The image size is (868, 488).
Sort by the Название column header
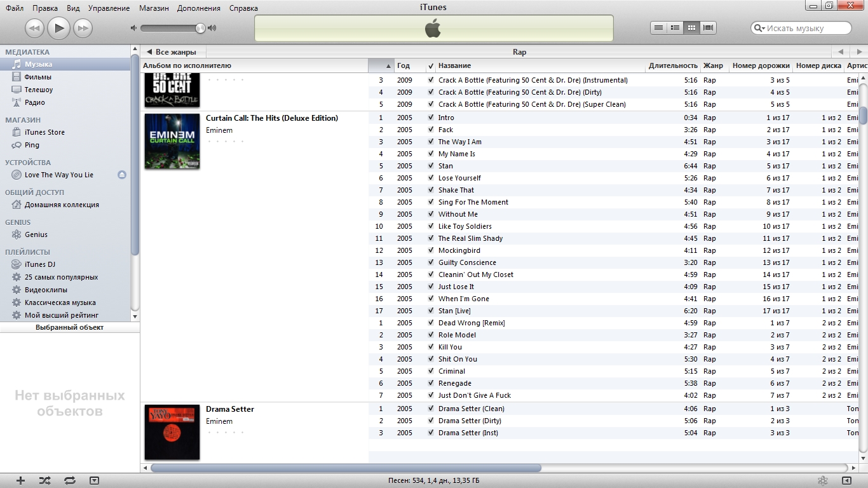pos(540,65)
